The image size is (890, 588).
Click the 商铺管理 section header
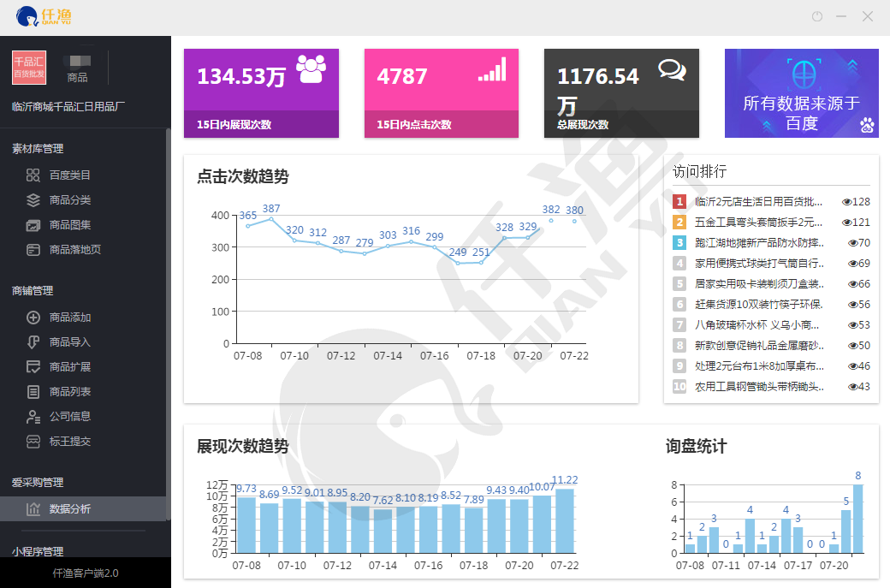(33, 291)
